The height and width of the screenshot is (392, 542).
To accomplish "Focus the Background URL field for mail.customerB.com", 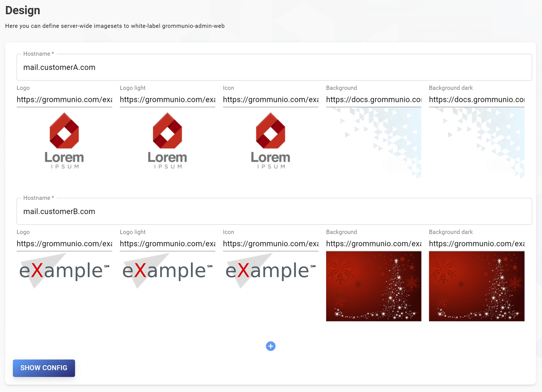I will click(x=374, y=244).
